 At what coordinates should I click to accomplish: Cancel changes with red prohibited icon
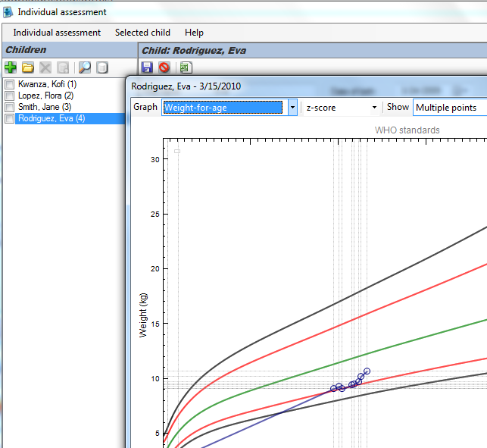pyautogui.click(x=164, y=67)
